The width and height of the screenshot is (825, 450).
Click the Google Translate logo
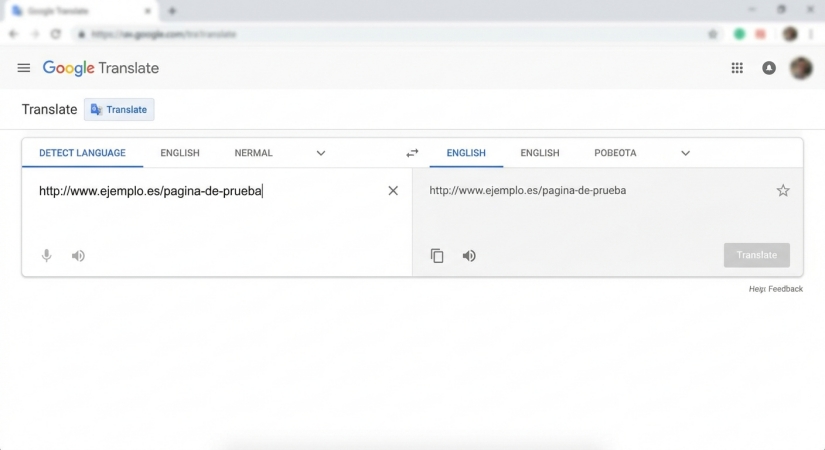click(100, 68)
